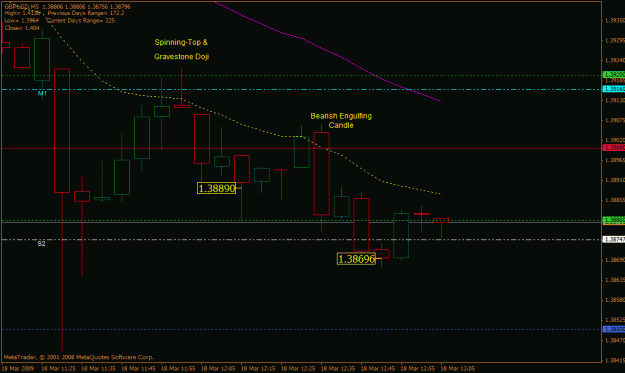This screenshot has width=625, height=373.
Task: Click the '18 Mar 11:45' time axis label
Action: coord(138,369)
